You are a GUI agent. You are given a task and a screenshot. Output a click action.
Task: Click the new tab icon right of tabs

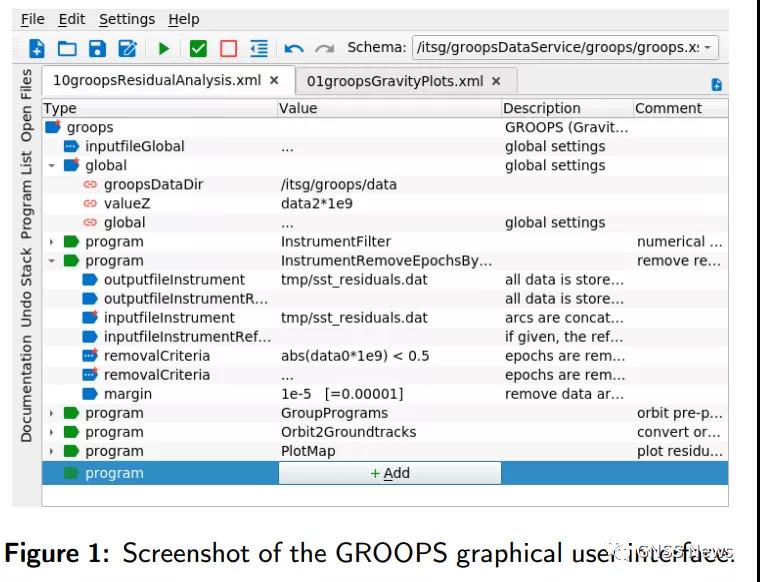pyautogui.click(x=716, y=85)
